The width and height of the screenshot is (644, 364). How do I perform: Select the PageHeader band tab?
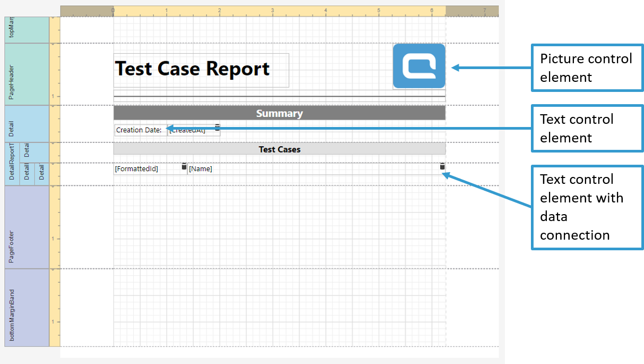click(x=12, y=74)
